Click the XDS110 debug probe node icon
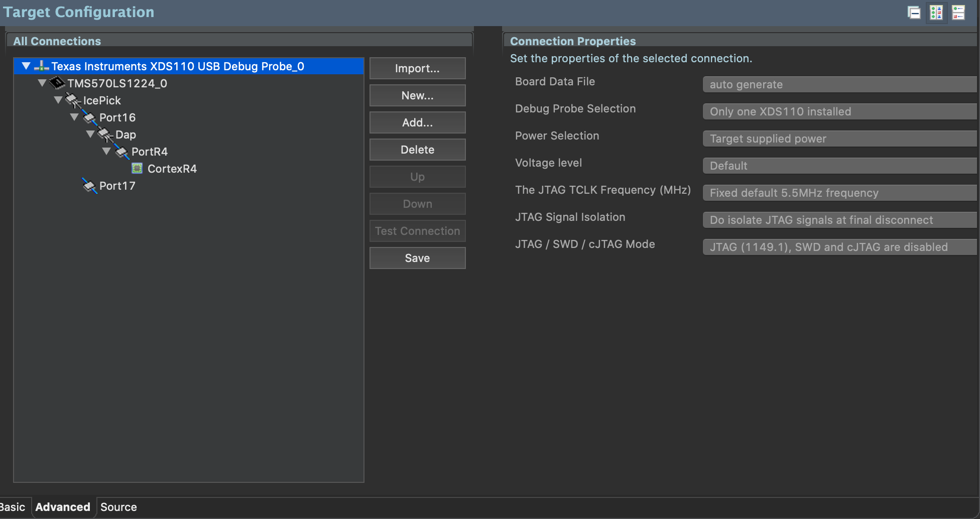Viewport: 980px width, 519px height. click(x=41, y=66)
